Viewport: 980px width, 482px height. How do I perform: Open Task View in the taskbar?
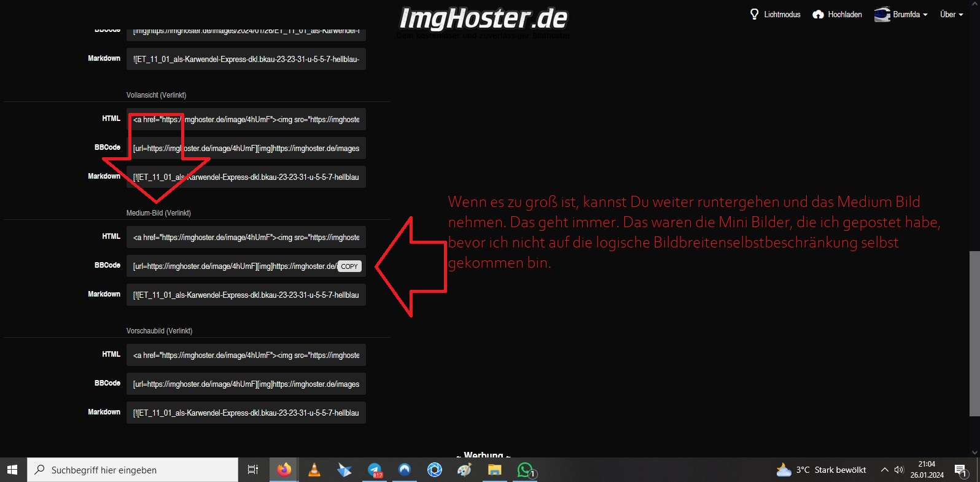tap(252, 470)
